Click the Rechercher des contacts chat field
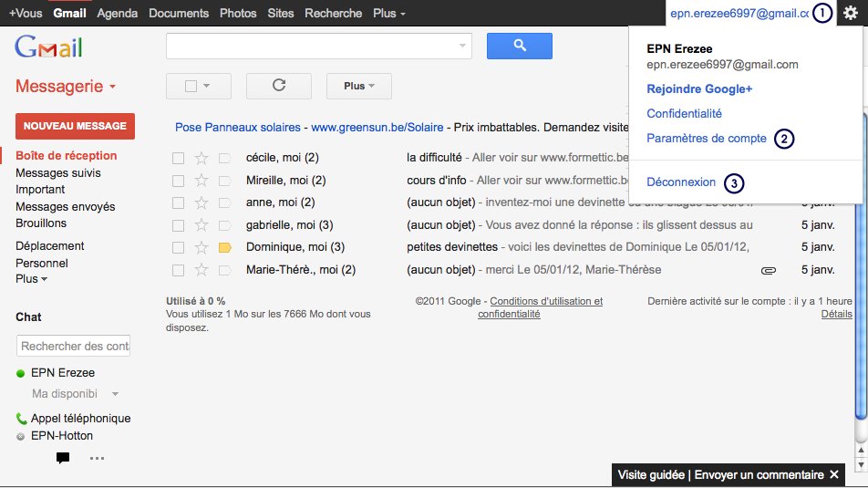Image resolution: width=868 pixels, height=488 pixels. tap(73, 346)
